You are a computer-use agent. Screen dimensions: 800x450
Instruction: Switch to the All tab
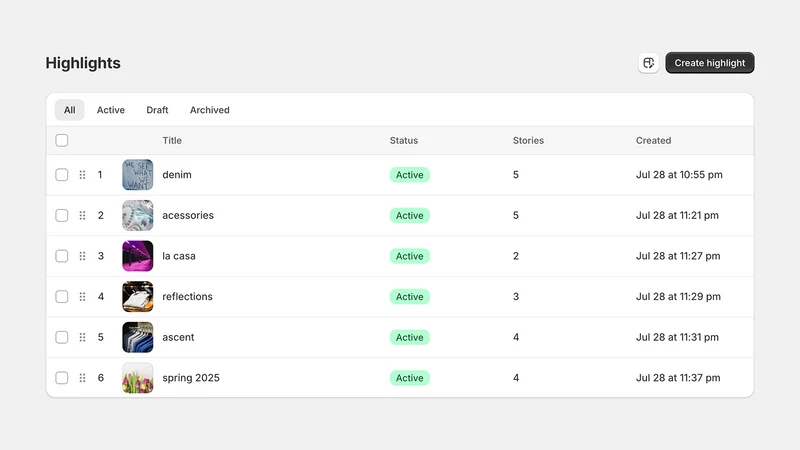[69, 110]
